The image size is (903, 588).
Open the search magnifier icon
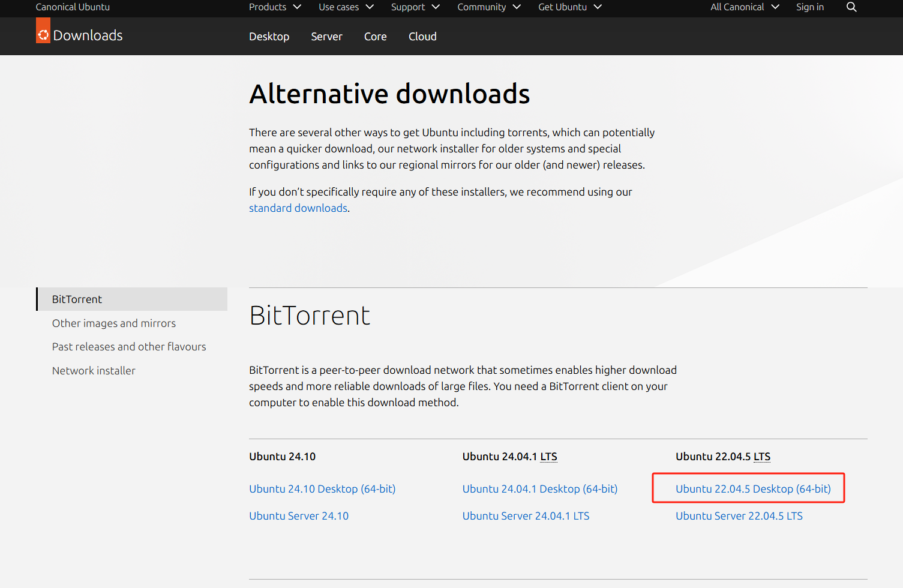click(851, 7)
